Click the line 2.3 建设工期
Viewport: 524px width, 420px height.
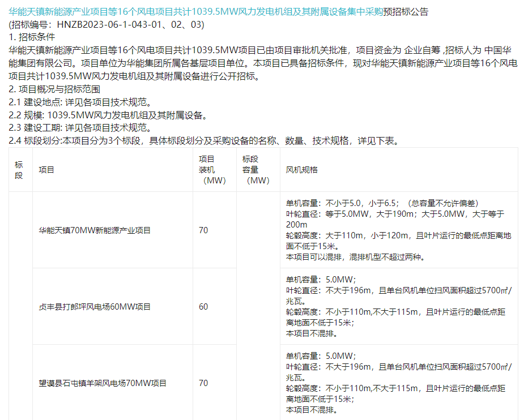(x=82, y=128)
